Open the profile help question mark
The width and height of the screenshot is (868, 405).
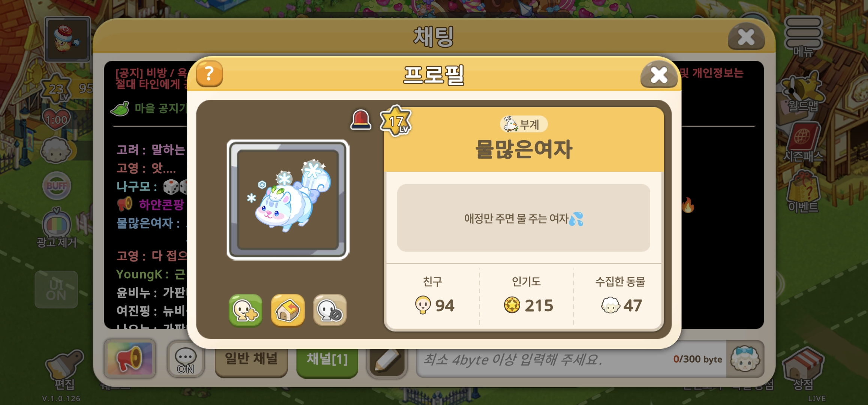tap(210, 74)
